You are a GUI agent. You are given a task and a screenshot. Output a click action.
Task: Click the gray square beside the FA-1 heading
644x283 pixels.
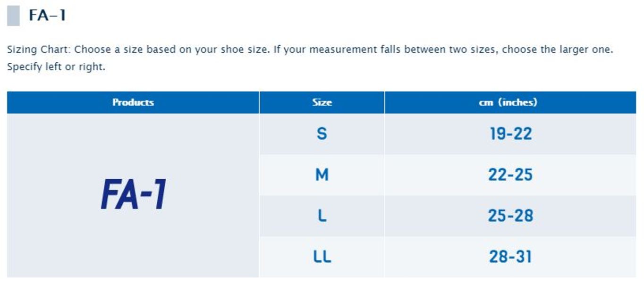(13, 16)
